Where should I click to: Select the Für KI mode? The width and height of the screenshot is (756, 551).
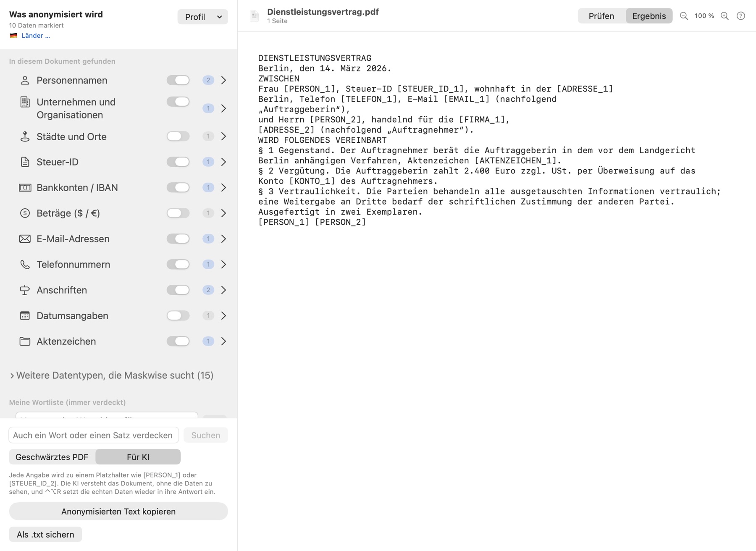point(138,457)
